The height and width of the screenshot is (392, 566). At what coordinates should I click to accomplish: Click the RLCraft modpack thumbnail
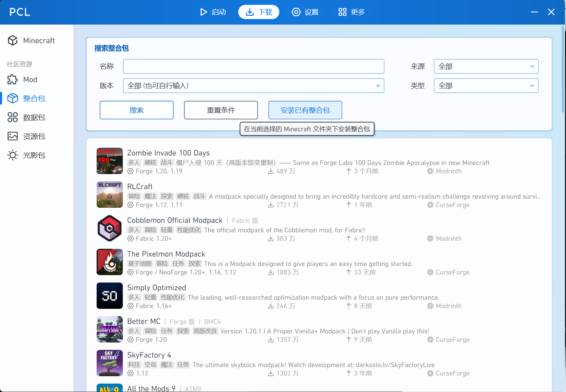pyautogui.click(x=110, y=195)
